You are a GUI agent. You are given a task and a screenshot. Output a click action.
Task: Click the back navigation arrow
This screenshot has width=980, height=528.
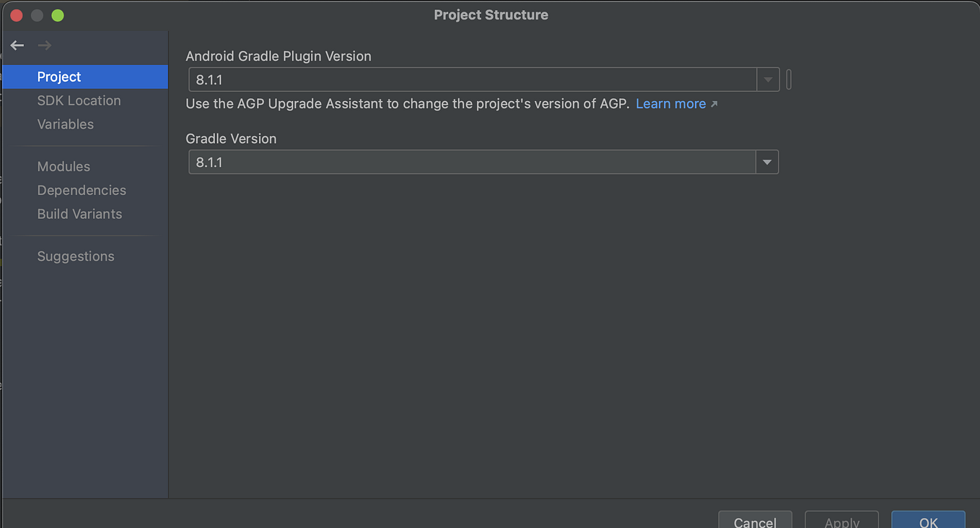click(x=17, y=45)
